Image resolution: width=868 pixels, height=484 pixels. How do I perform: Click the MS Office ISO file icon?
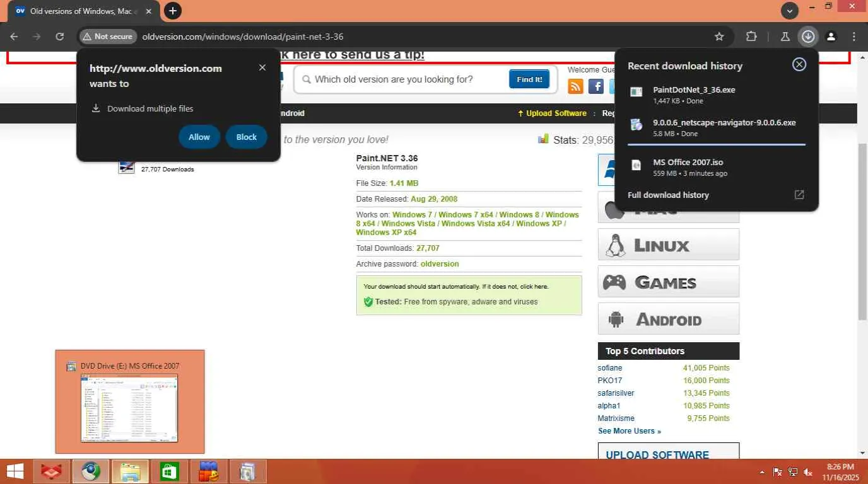tap(636, 164)
